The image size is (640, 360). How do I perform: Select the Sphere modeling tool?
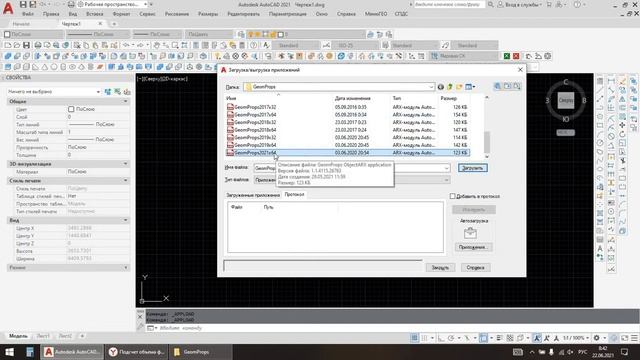click(54, 67)
